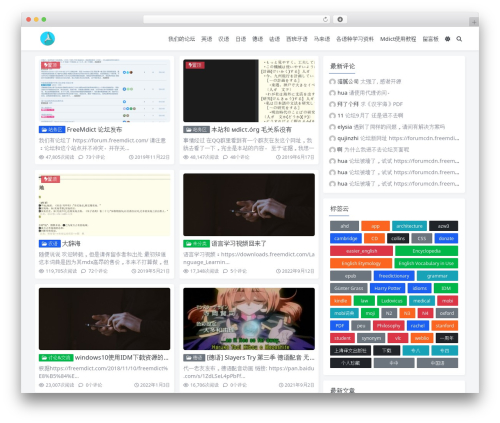Click the 汉语 category badge on 大辞海 post
Viewport: 500px width, 423px height.
pyautogui.click(x=49, y=244)
